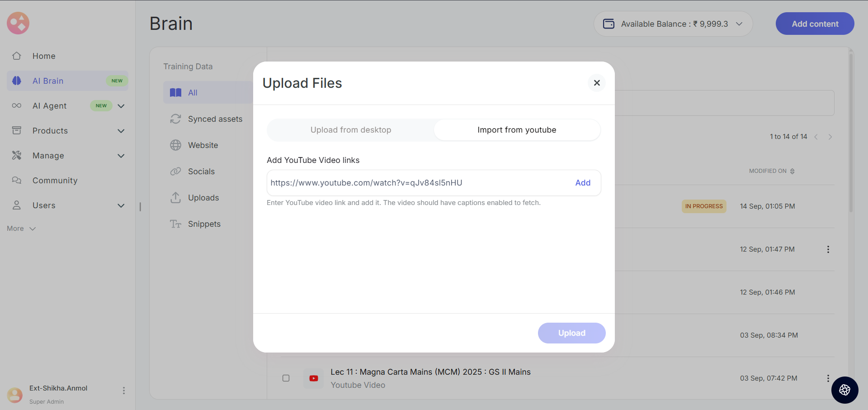Click the Community chat bubbles icon
The height and width of the screenshot is (410, 868).
(17, 180)
